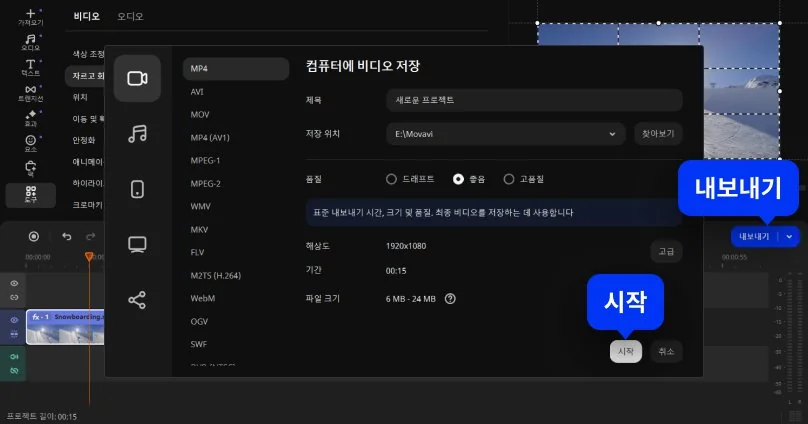Click the record button above the timeline
The height and width of the screenshot is (424, 808).
click(33, 236)
